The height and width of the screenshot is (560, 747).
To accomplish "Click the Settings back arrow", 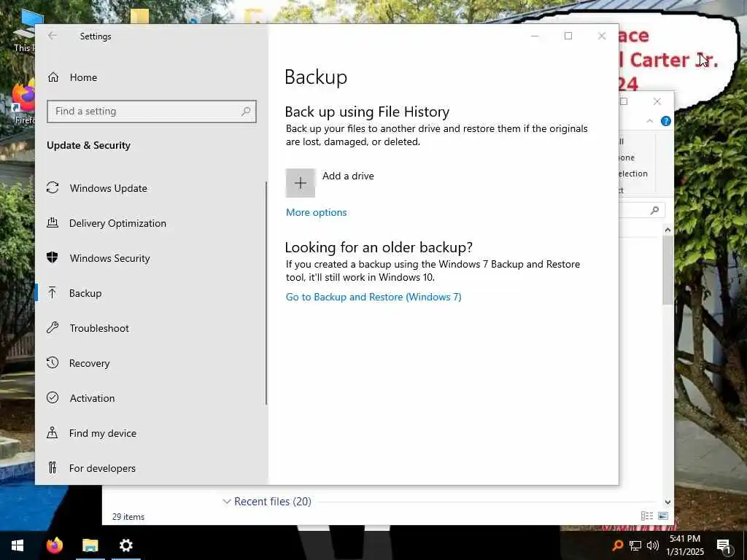I will click(x=53, y=36).
